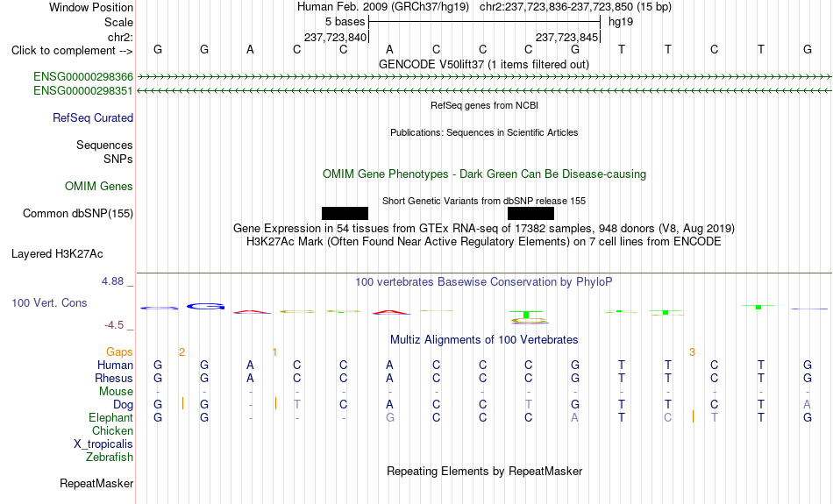833x504 pixels.
Task: Select the Dog species label
Action: pos(124,405)
